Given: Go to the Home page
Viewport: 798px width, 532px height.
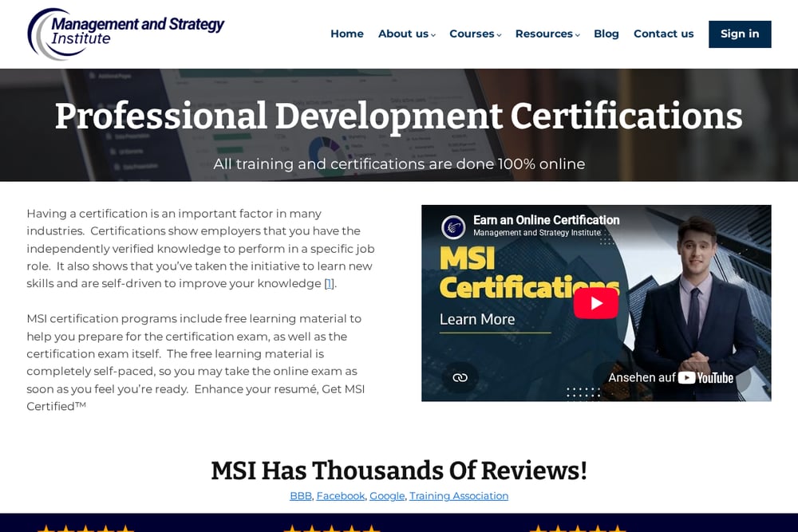Looking at the screenshot, I should click(x=347, y=33).
